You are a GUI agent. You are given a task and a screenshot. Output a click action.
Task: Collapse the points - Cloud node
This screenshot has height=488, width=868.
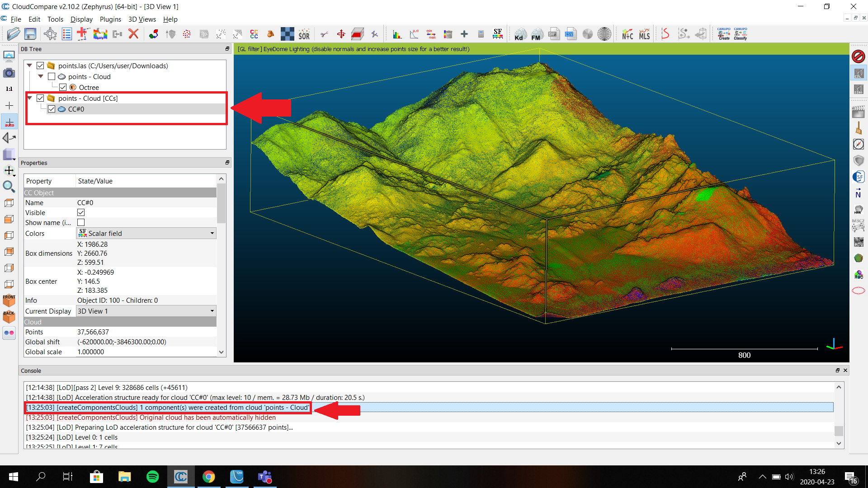40,76
